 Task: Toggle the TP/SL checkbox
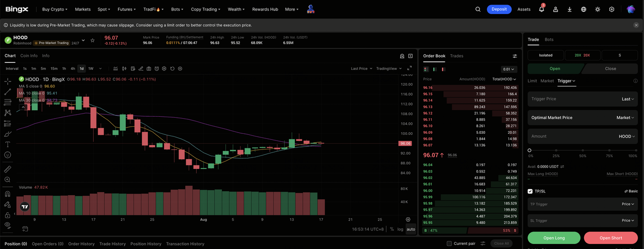click(530, 191)
